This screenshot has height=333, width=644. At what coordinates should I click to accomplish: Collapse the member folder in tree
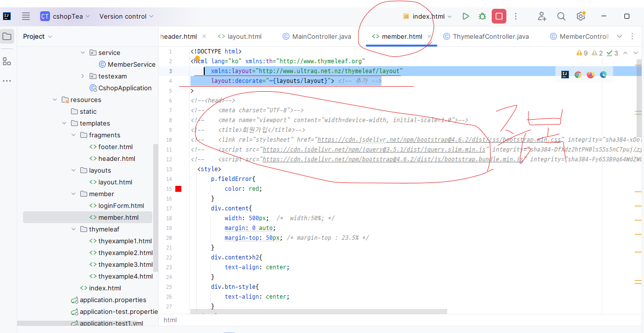tap(73, 194)
